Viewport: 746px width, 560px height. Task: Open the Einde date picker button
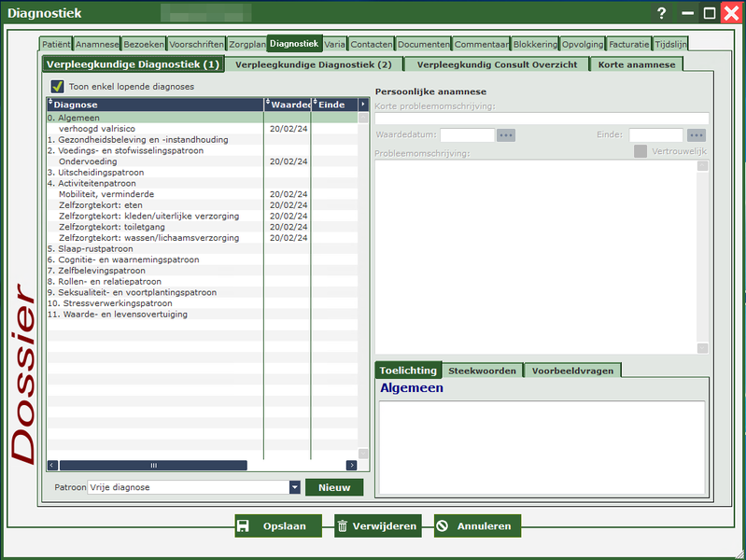[697, 135]
